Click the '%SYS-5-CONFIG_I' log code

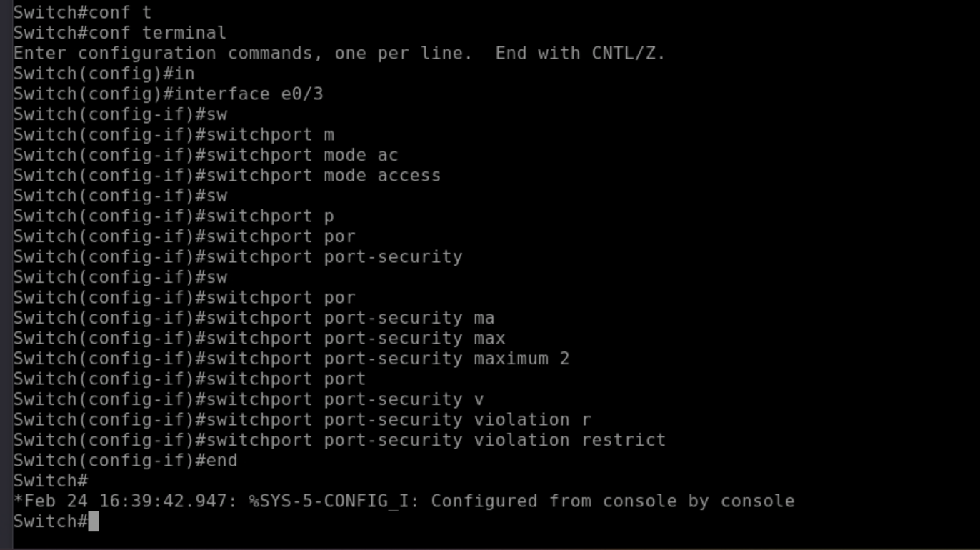(x=329, y=501)
